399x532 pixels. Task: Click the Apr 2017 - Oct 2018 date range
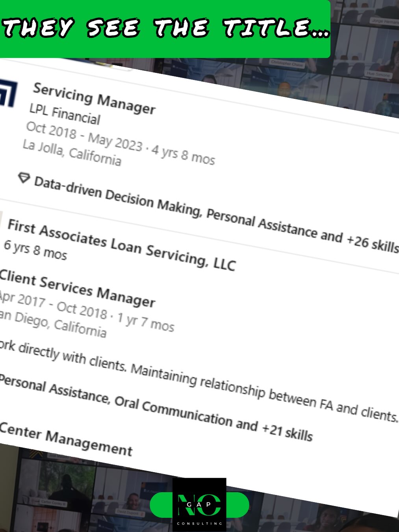click(54, 305)
